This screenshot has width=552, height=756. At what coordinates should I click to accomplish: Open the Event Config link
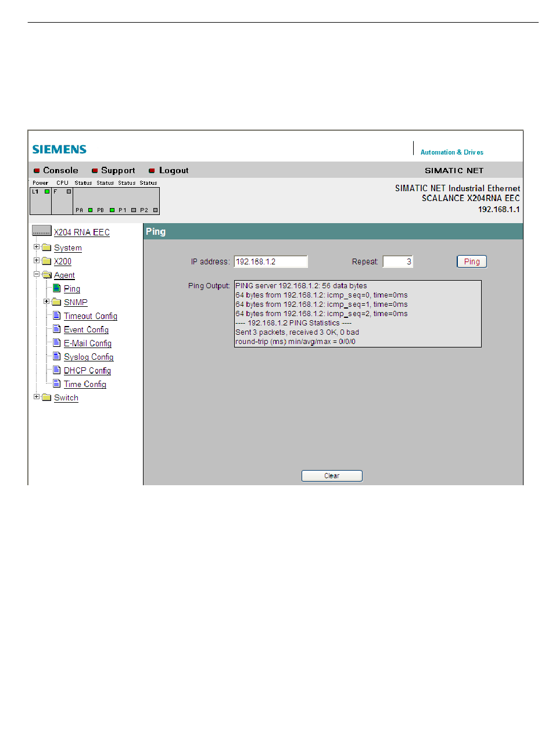coord(86,329)
